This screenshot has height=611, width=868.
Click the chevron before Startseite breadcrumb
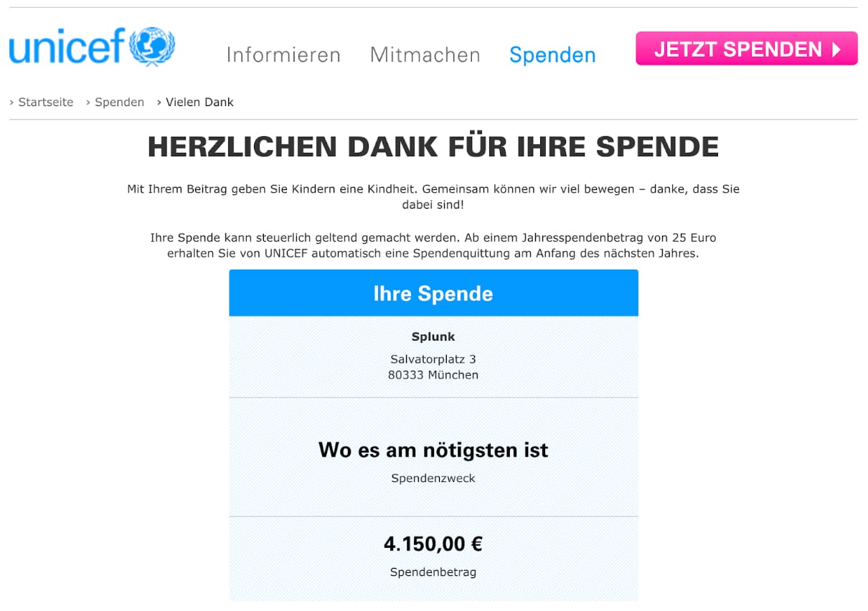click(x=11, y=103)
